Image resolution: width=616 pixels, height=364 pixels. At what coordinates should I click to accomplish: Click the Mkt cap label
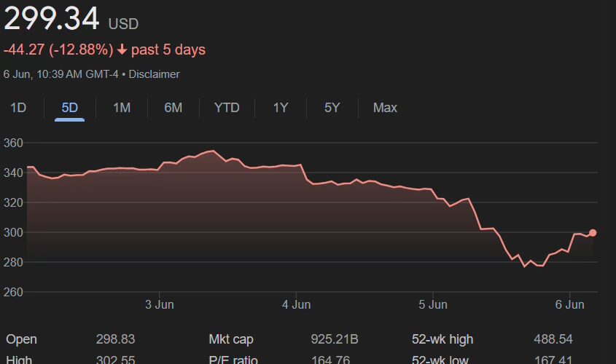point(230,339)
